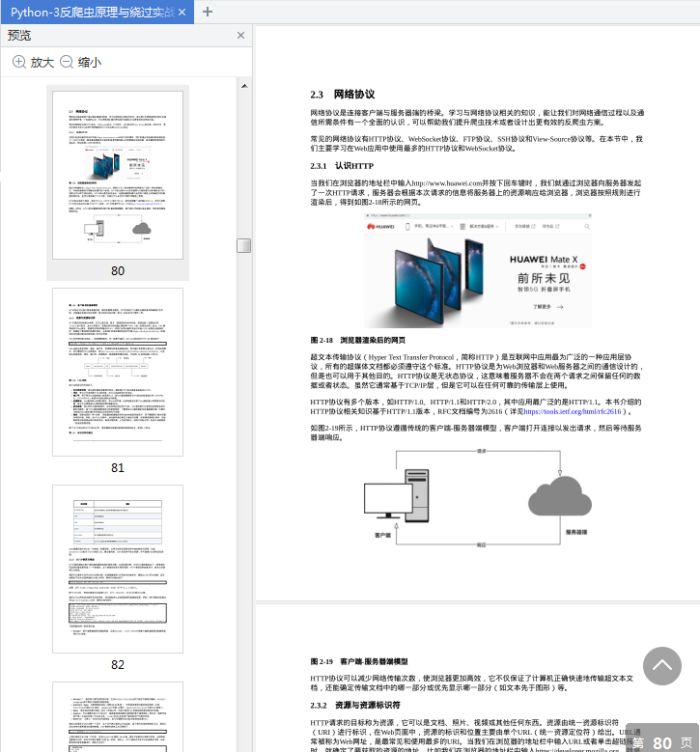Click the back-to-top round arrow button
The height and width of the screenshot is (752, 700).
pyautogui.click(x=662, y=666)
